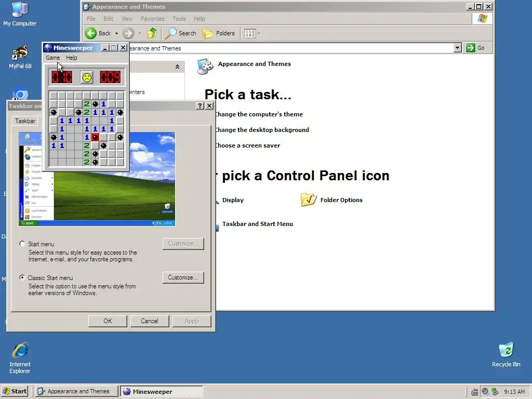The image size is (532, 399).
Task: Switch to Appearance and Themes taskbar button
Action: point(77,391)
